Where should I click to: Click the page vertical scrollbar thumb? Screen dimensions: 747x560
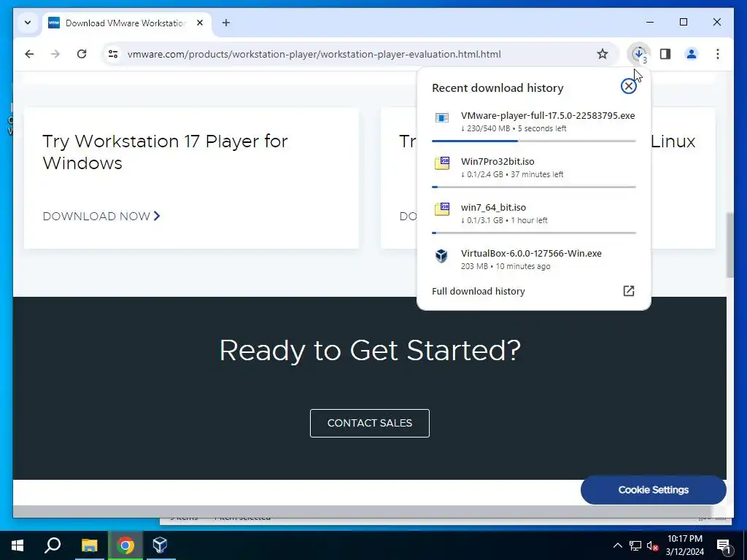729,245
